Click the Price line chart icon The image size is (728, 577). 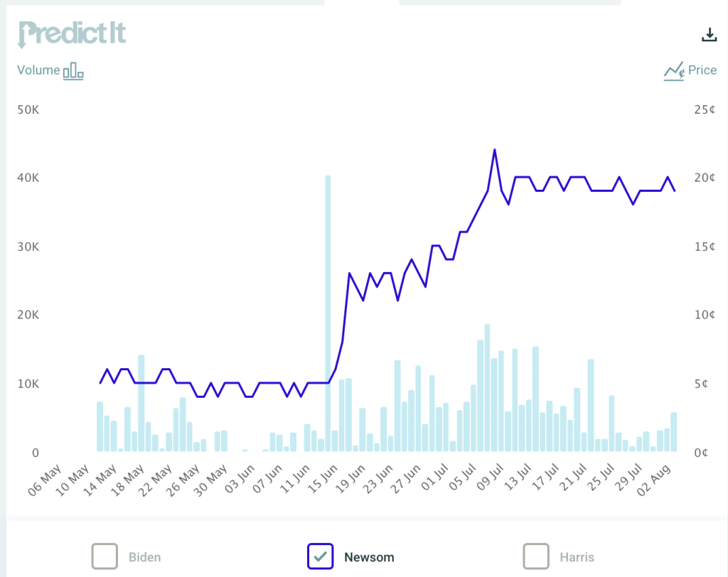[673, 70]
